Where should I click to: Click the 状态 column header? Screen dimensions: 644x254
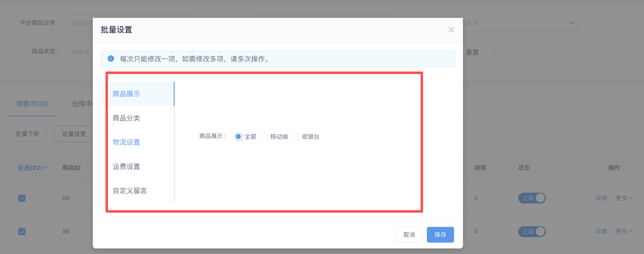[524, 168]
